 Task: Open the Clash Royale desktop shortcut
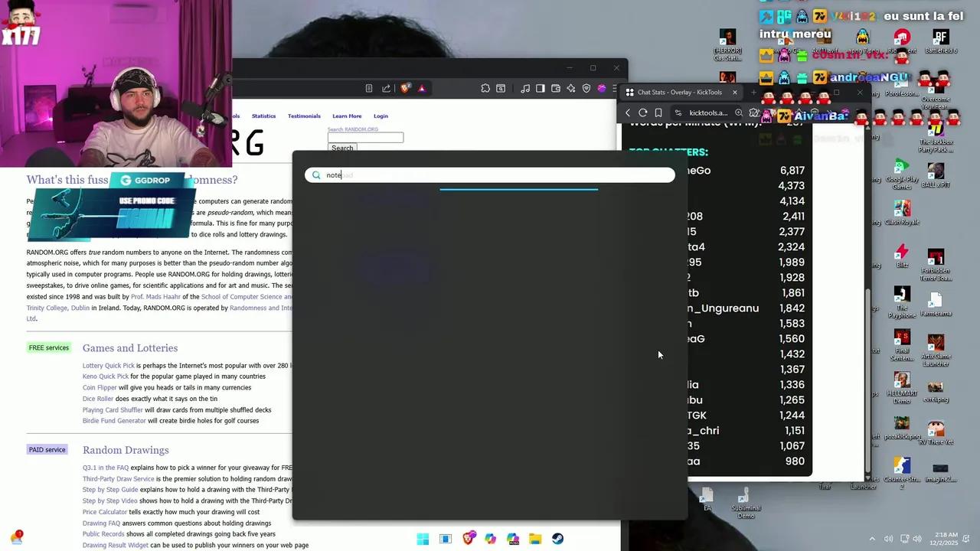[902, 212]
